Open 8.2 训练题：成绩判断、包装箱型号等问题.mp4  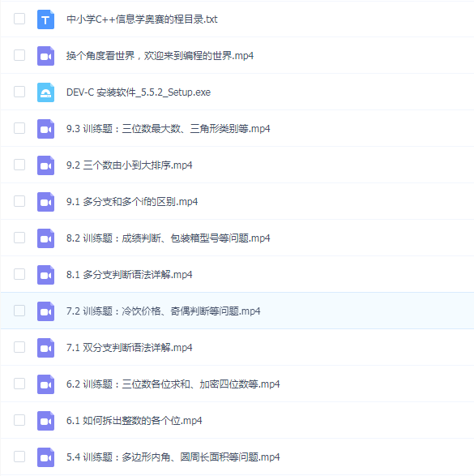(x=168, y=238)
